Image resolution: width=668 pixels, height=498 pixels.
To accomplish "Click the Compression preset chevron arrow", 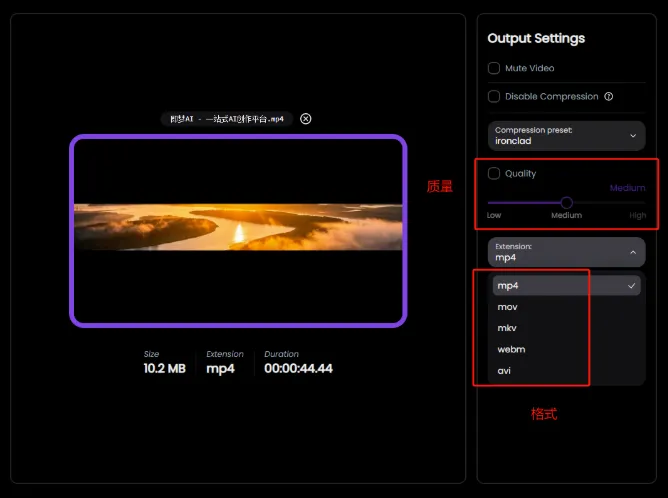I will 633,136.
